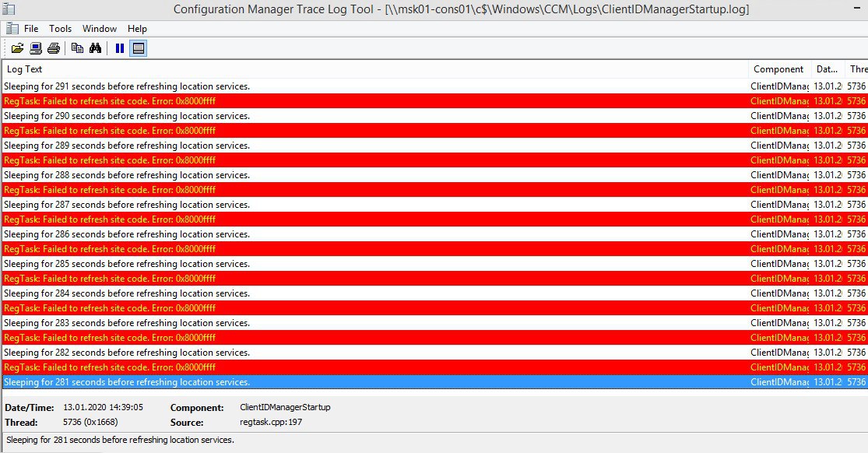Click the 5736 thread cell in the 285 seconds row
This screenshot has height=453, width=868.
[x=856, y=264]
